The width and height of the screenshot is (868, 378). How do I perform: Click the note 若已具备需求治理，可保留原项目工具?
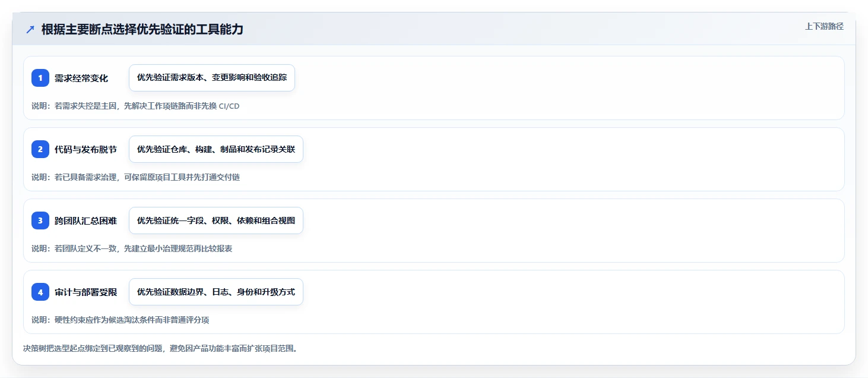coord(135,177)
